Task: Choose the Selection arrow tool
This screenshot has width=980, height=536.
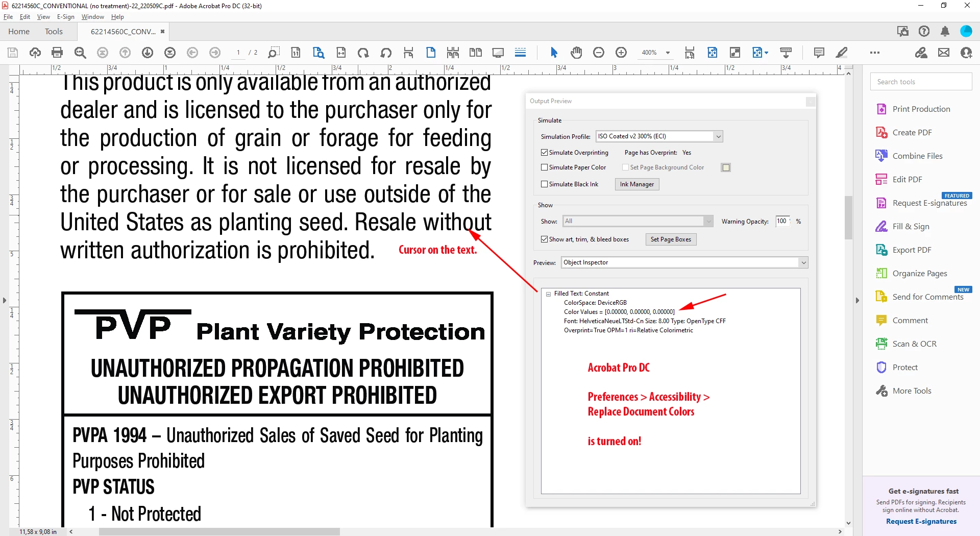Action: [554, 53]
